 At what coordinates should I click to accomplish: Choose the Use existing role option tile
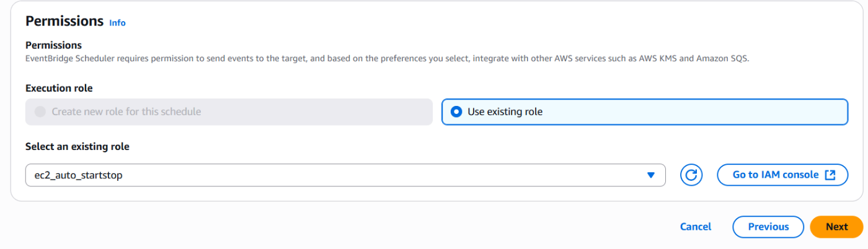point(645,112)
